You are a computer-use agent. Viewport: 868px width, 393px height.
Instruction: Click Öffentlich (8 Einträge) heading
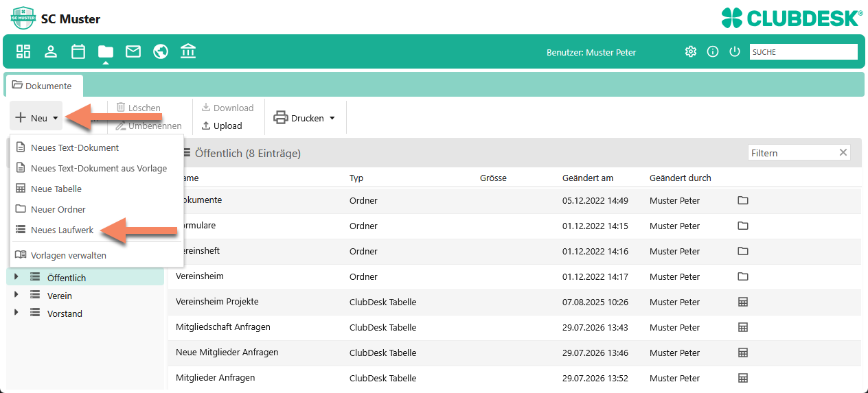tap(248, 153)
